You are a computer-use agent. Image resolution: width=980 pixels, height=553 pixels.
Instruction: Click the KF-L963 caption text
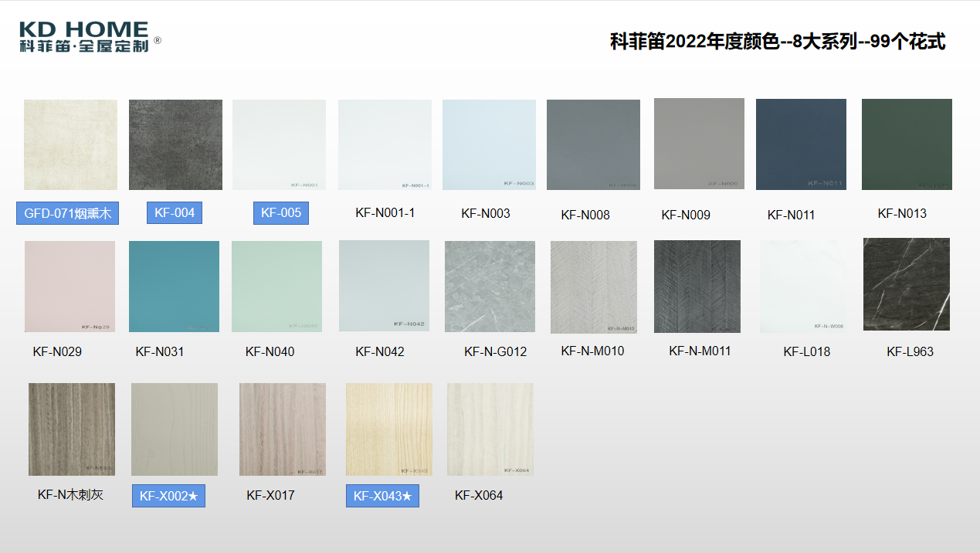point(910,351)
